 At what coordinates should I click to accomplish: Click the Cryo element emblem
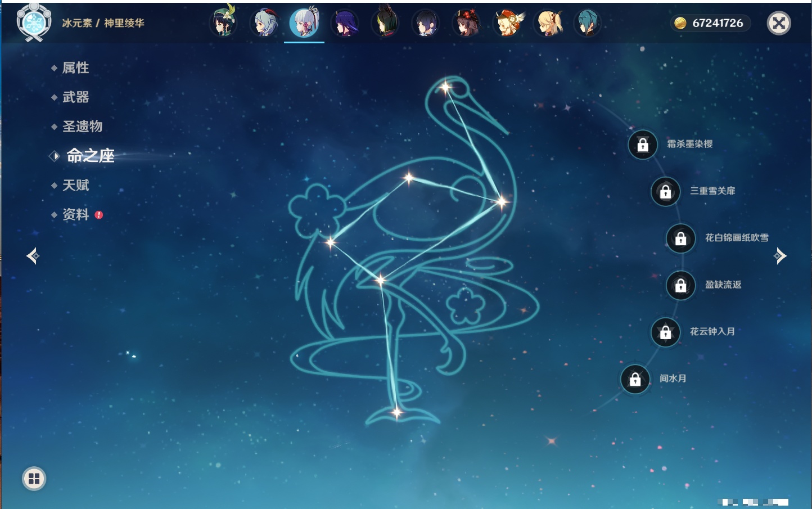pyautogui.click(x=34, y=22)
